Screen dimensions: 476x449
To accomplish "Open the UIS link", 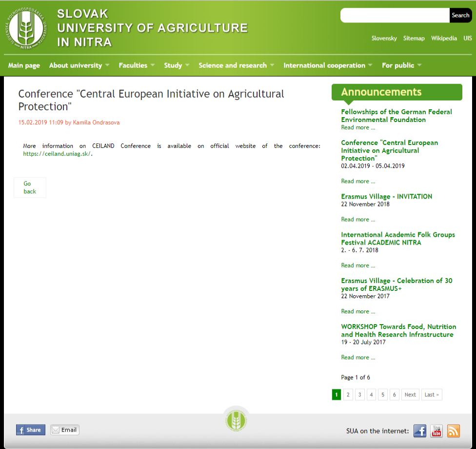I will click(468, 38).
